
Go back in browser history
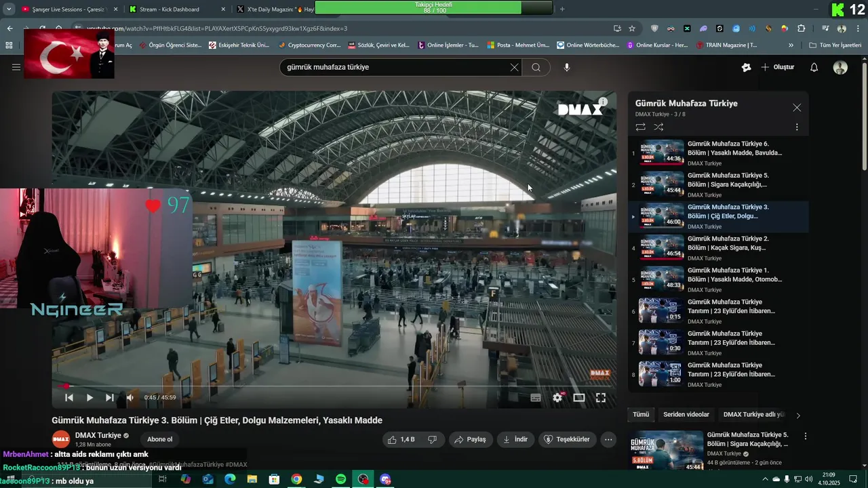[x=9, y=28]
